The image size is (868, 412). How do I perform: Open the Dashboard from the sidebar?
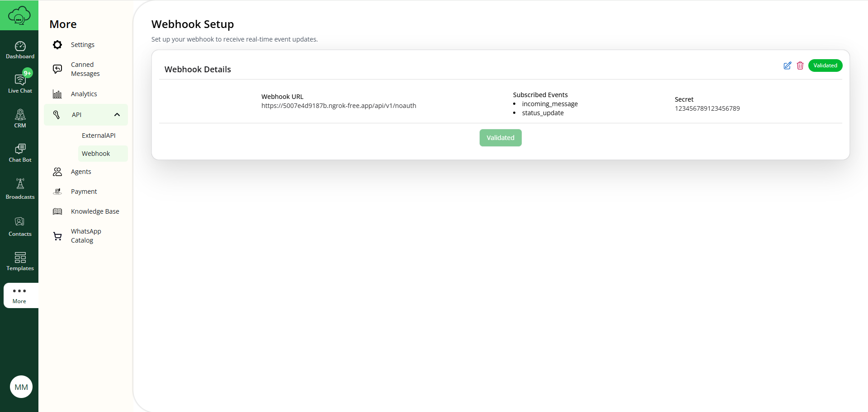point(20,49)
